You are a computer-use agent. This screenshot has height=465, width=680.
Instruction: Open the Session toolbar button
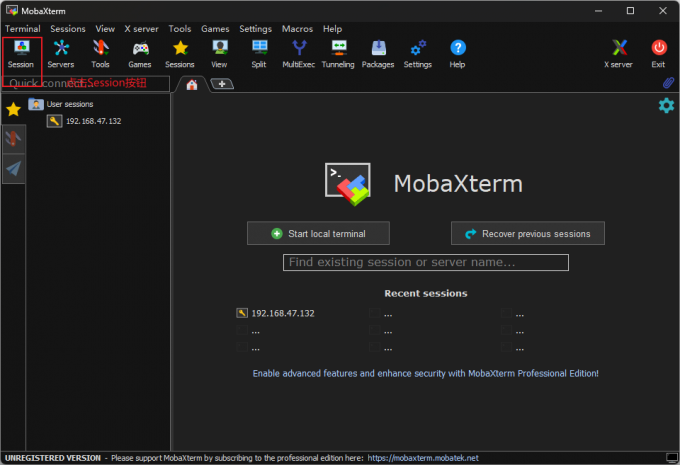coord(21,54)
